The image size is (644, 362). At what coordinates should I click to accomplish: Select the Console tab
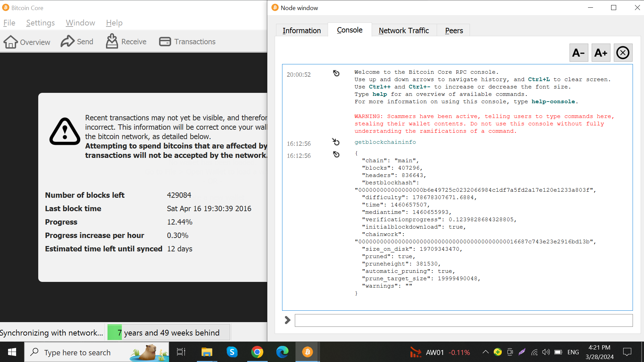(350, 30)
